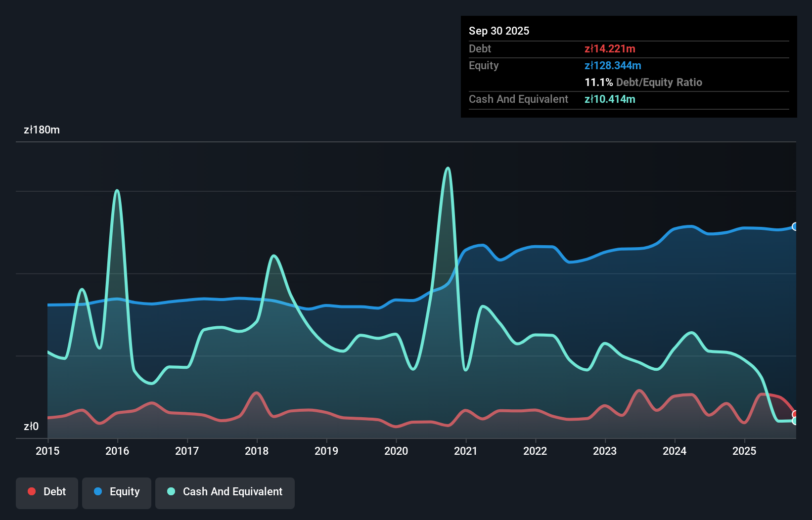Click the zł180m gridline label
812x520 pixels.
(x=42, y=130)
